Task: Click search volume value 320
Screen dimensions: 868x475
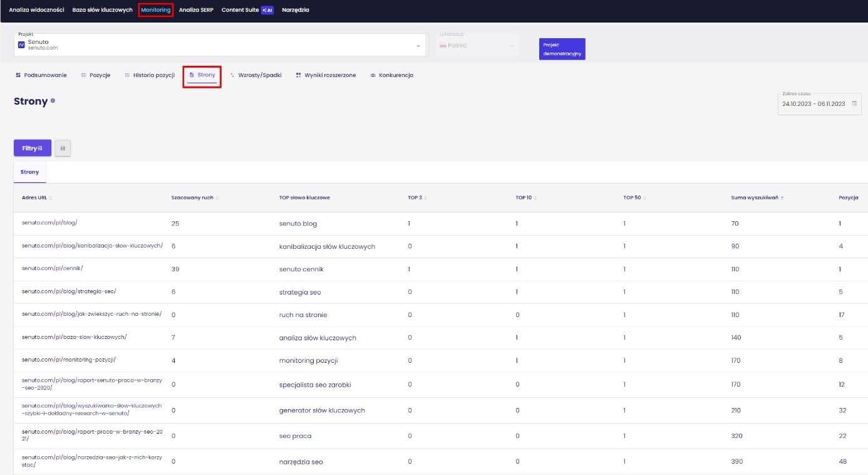Action: pos(737,436)
